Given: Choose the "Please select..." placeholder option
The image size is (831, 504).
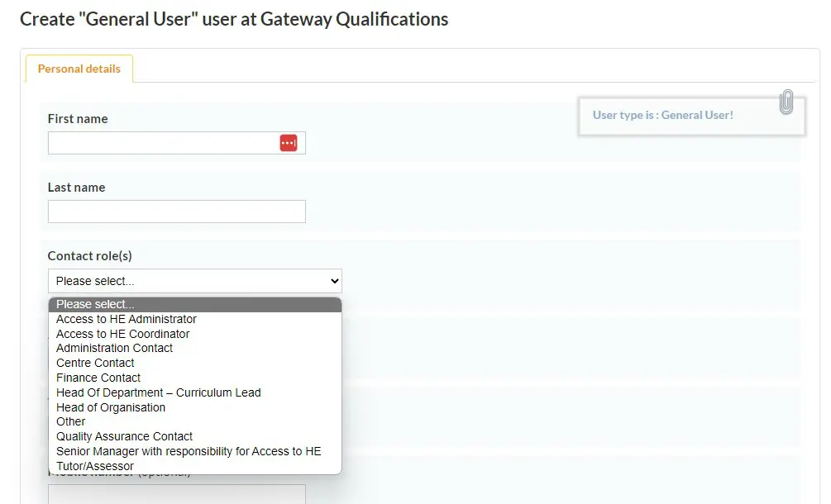Looking at the screenshot, I should point(194,305).
